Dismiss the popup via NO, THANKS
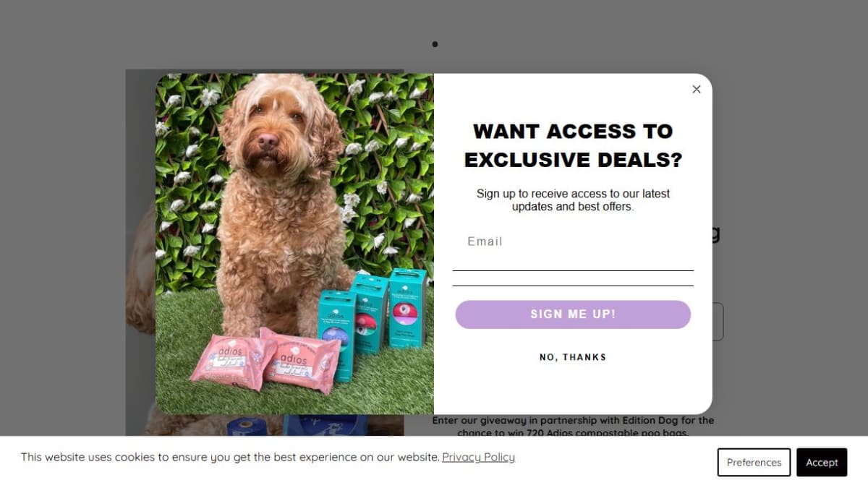868x488 pixels. pyautogui.click(x=573, y=357)
